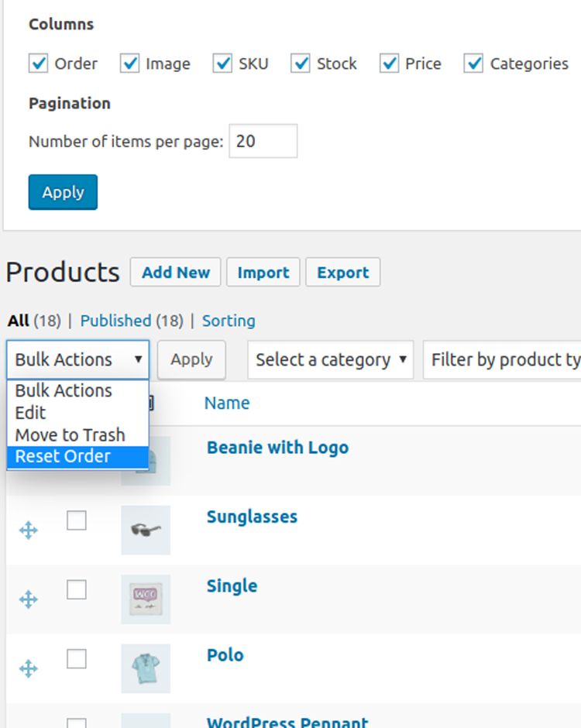581x728 pixels.
Task: Open the Single product link
Action: tap(232, 586)
